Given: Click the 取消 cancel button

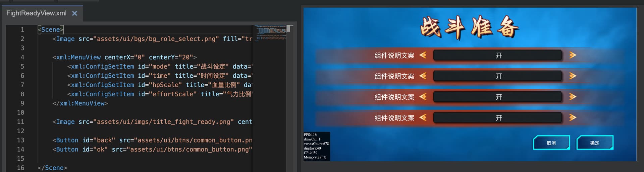Looking at the screenshot, I should tap(551, 143).
